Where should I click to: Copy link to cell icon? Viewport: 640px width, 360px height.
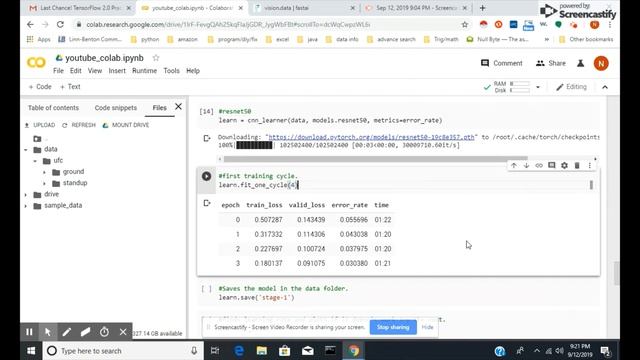pos(539,165)
